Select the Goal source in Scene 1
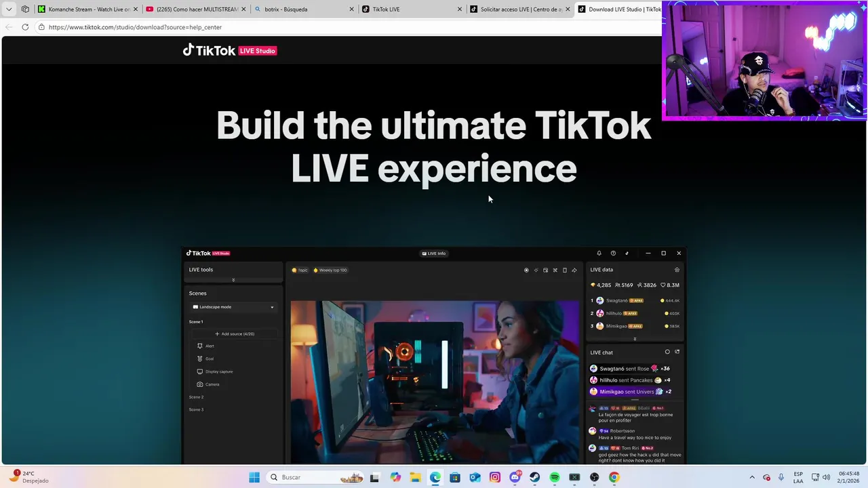This screenshot has width=868, height=488. click(205, 359)
